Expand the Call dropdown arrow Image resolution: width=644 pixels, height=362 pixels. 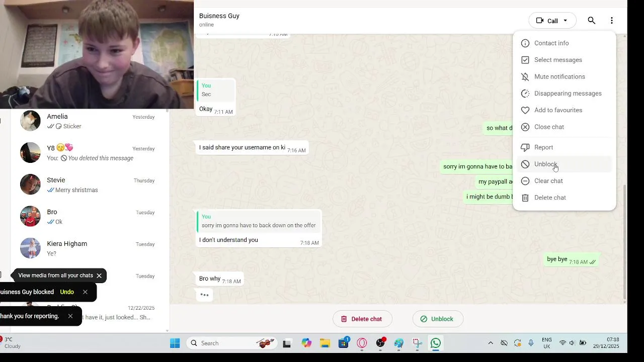566,21
